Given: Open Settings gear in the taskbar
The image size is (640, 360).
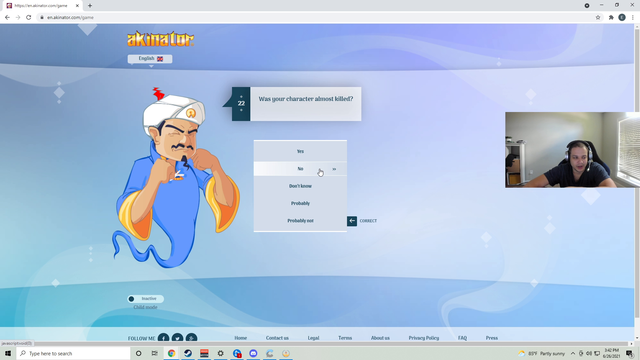Looking at the screenshot, I should (220, 353).
